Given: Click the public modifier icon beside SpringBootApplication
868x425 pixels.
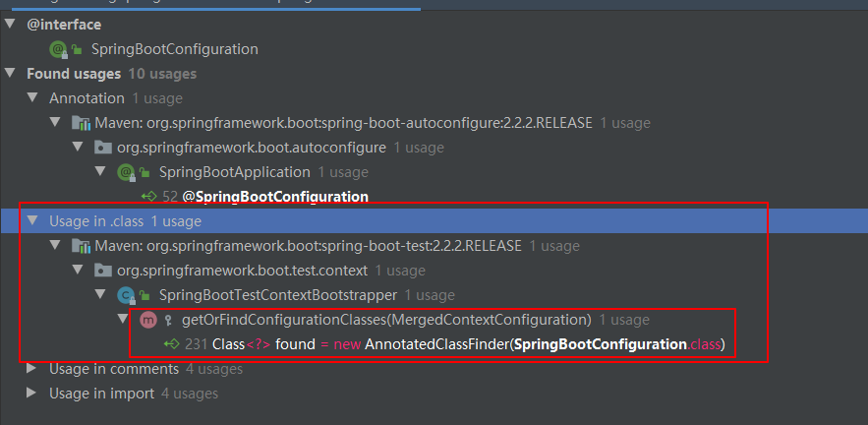Looking at the screenshot, I should click(145, 173).
